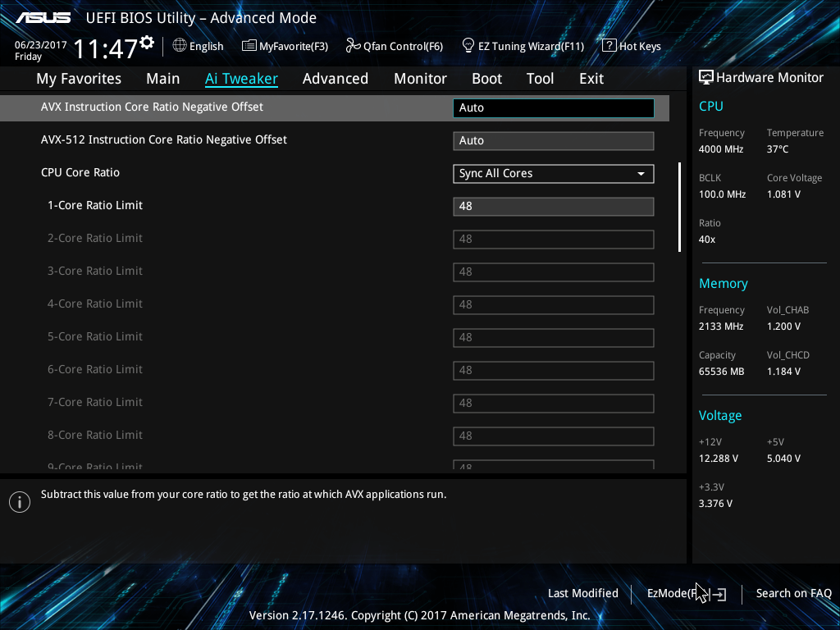Click the 8-Core Ratio Limit value field
Viewport: 840px width, 630px height.
(554, 436)
